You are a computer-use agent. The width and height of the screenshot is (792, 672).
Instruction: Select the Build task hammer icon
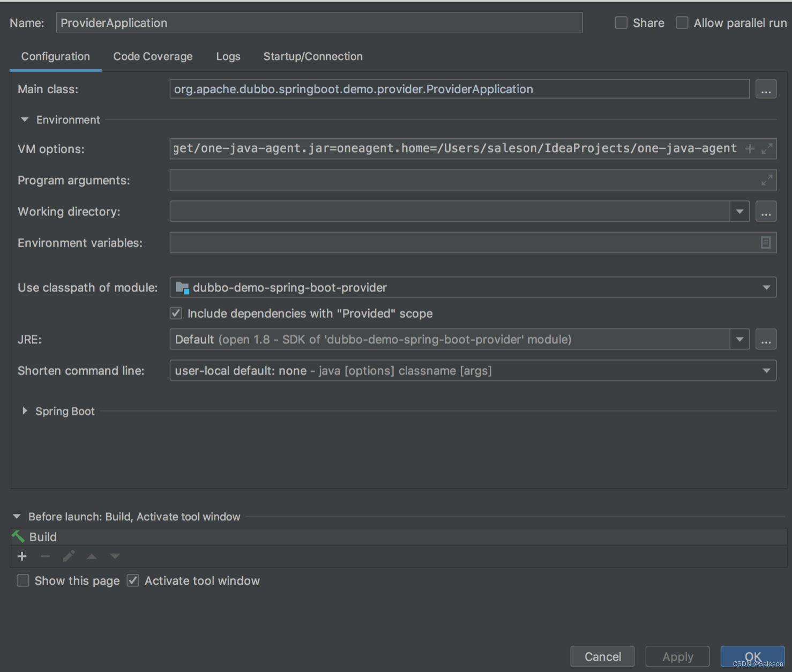(18, 536)
